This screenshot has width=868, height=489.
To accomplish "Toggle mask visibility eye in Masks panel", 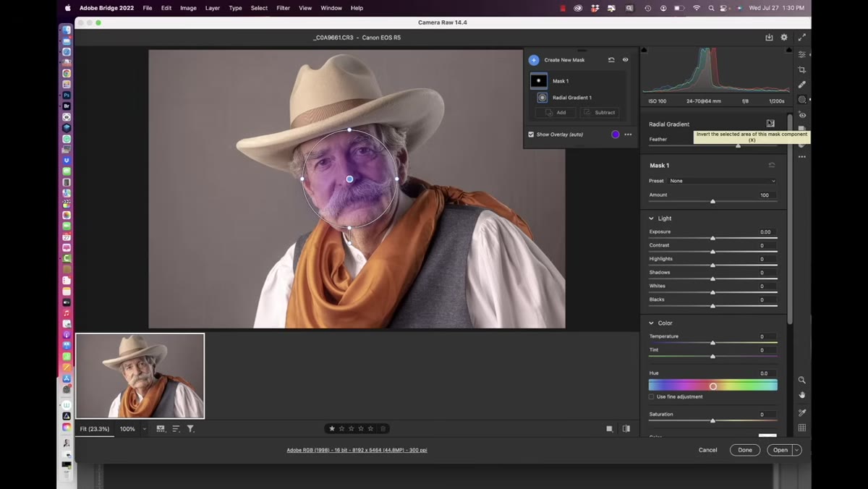I will [626, 60].
